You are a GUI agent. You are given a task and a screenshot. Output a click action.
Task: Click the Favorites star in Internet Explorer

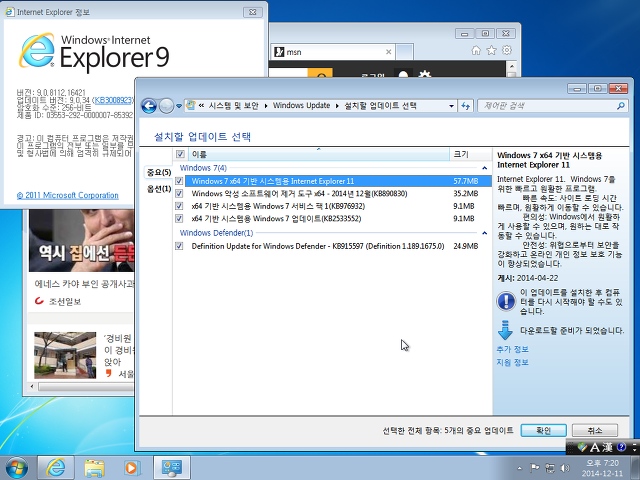491,50
